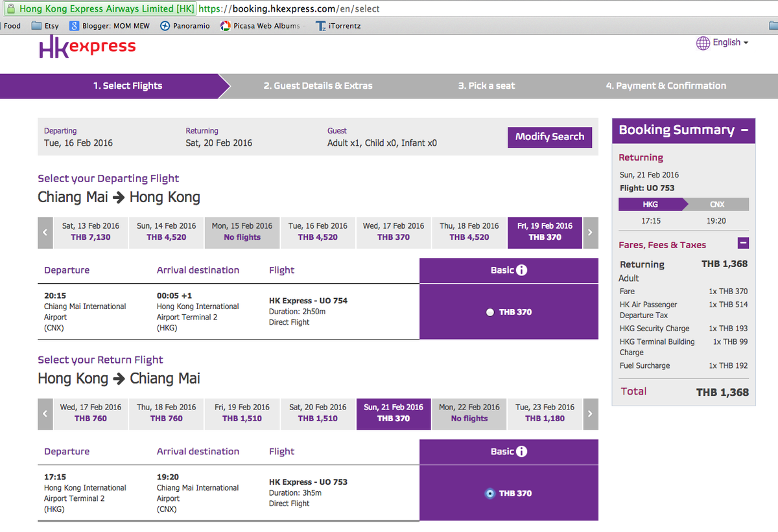
Task: Click the 'Total' THB 1,368 amount
Action: click(722, 393)
